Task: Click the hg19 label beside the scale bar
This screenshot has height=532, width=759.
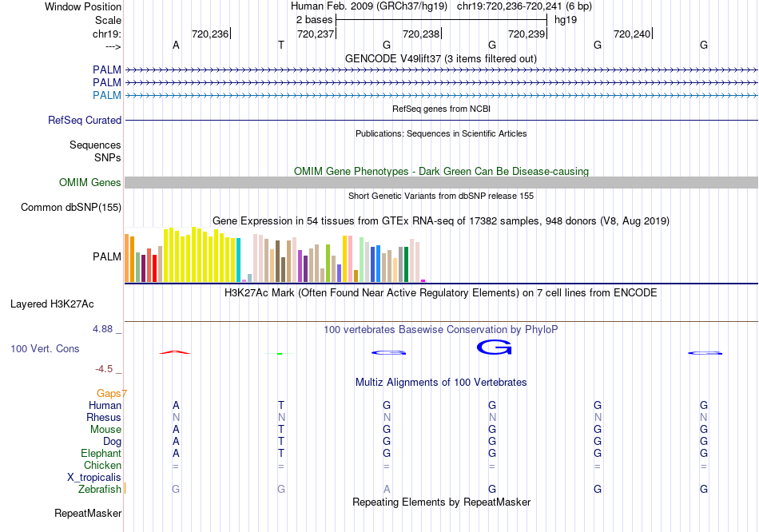Action: [566, 20]
